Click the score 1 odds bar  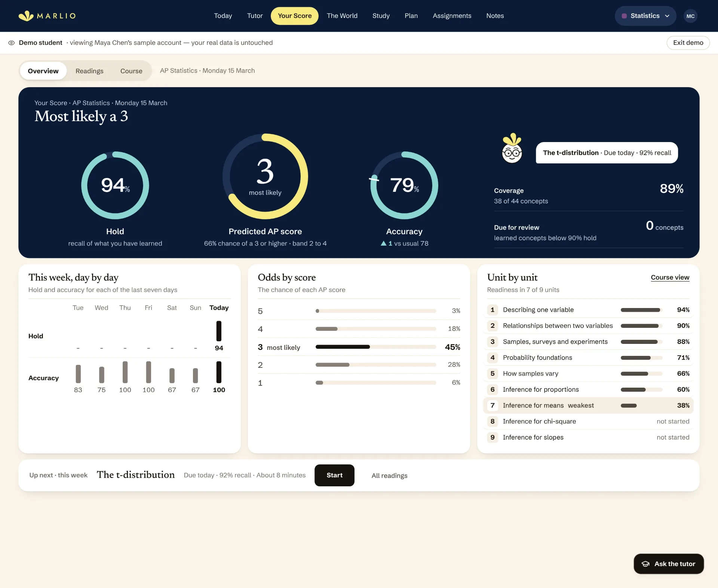376,383
